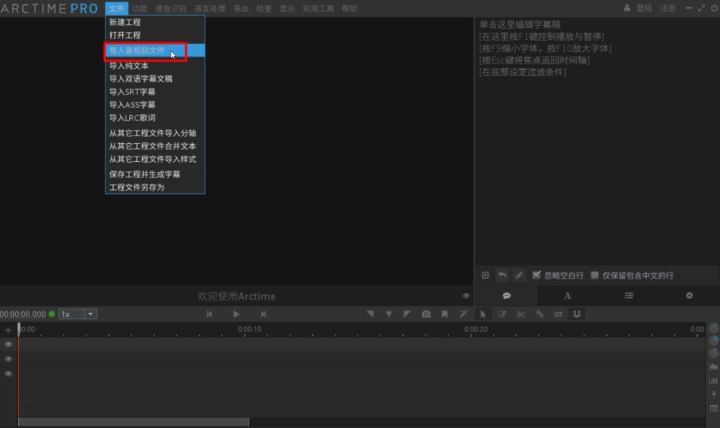720x428 pixels.
Task: Switch to the font style 'A' tab
Action: coord(567,296)
